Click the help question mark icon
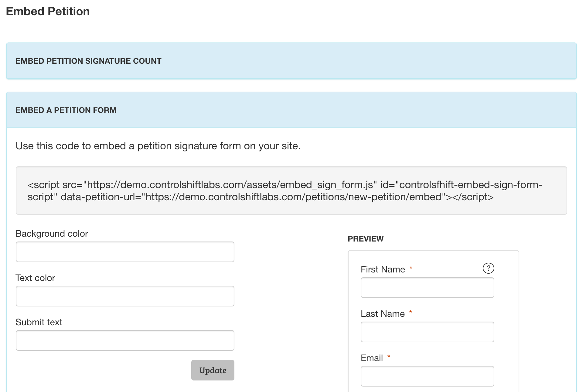The width and height of the screenshot is (586, 392). [488, 268]
